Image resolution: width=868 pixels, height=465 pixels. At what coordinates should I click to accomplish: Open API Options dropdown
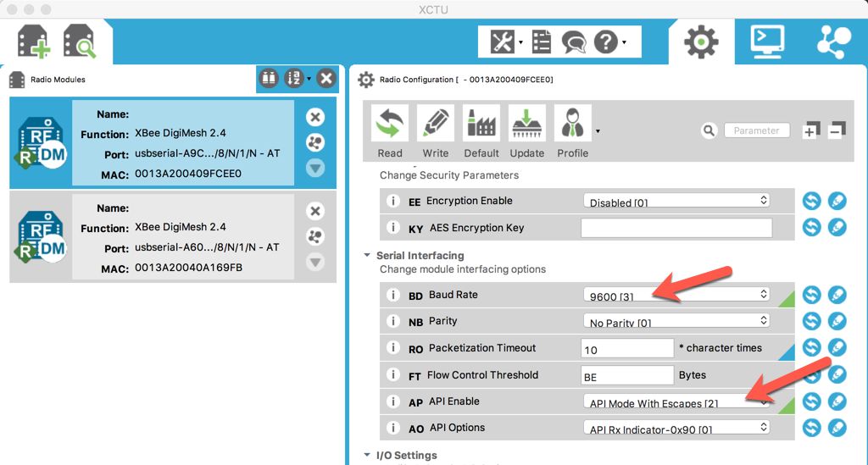coord(676,428)
